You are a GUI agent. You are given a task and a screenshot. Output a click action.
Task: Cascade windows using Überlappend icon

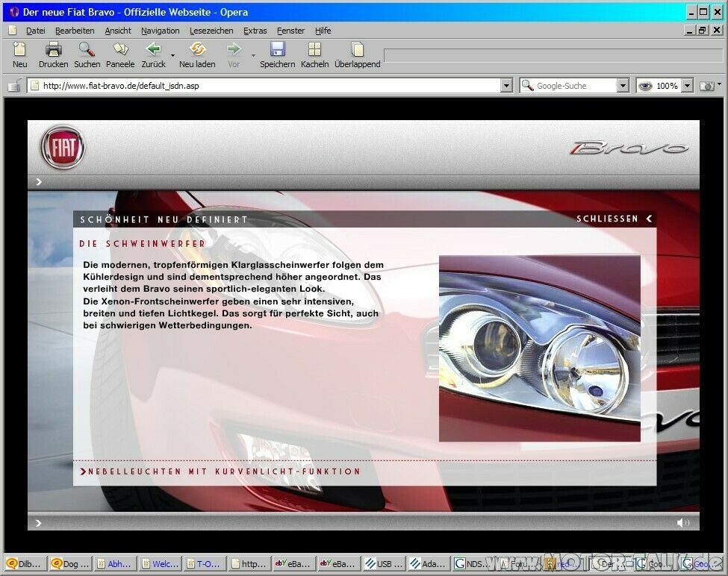coord(357,54)
